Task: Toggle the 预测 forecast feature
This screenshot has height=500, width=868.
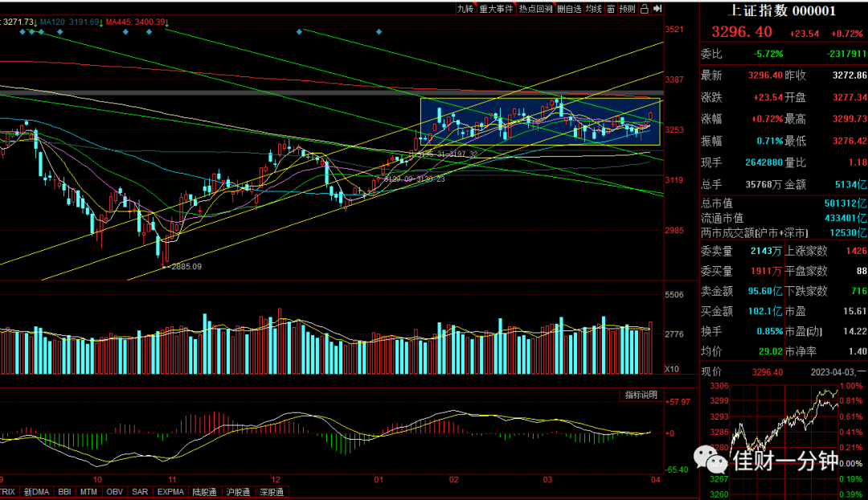Action: 627,9
